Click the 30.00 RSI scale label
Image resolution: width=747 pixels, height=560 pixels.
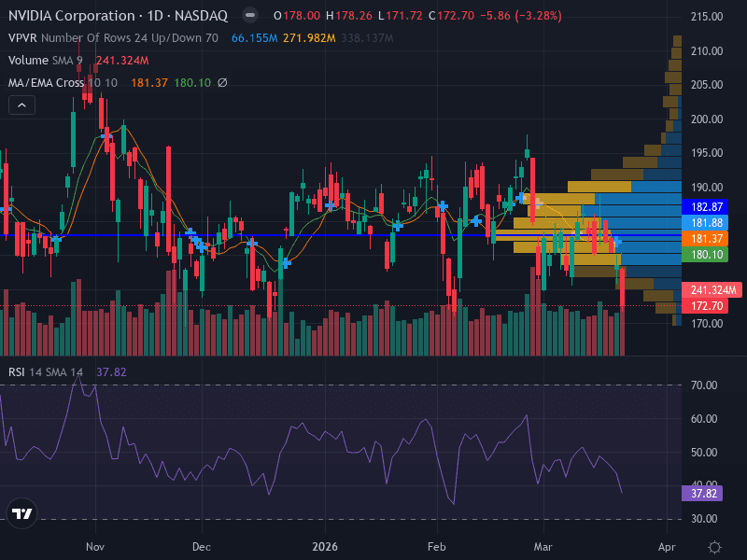click(x=704, y=519)
